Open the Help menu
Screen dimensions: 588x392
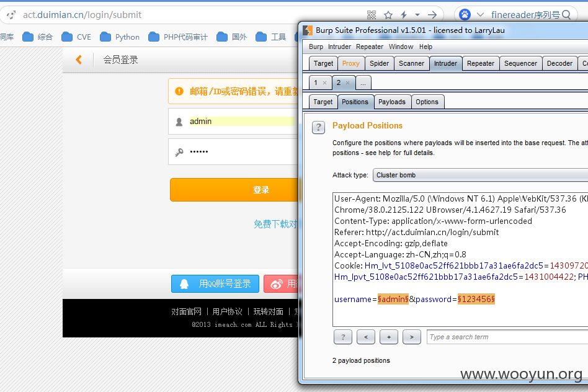425,47
